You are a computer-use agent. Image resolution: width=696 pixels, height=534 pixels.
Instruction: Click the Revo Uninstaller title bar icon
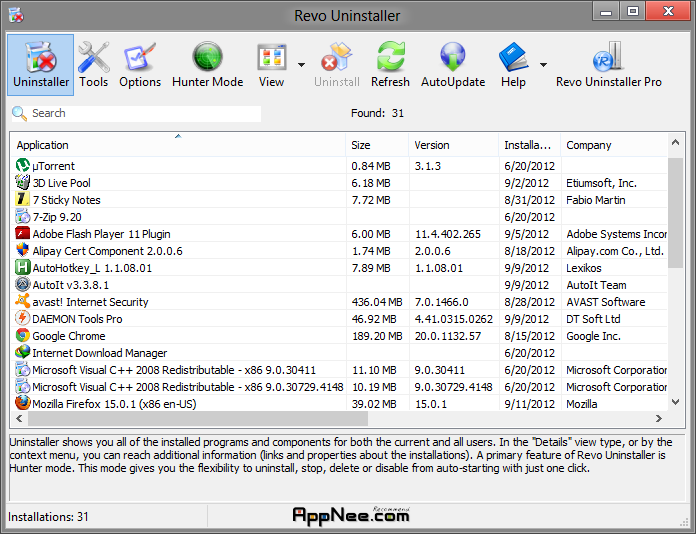click(16, 16)
